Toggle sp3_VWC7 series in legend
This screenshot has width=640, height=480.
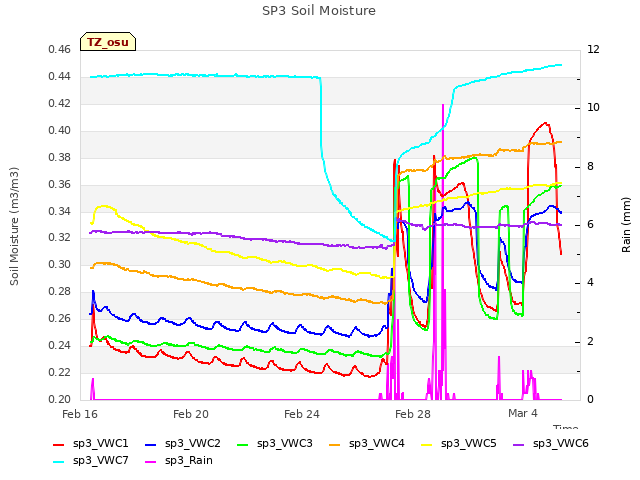point(91,461)
